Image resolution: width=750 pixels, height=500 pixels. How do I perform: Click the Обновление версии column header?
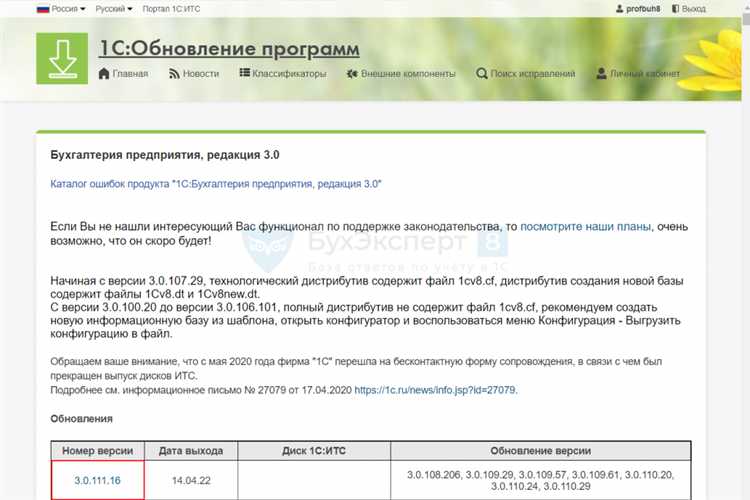point(540,451)
